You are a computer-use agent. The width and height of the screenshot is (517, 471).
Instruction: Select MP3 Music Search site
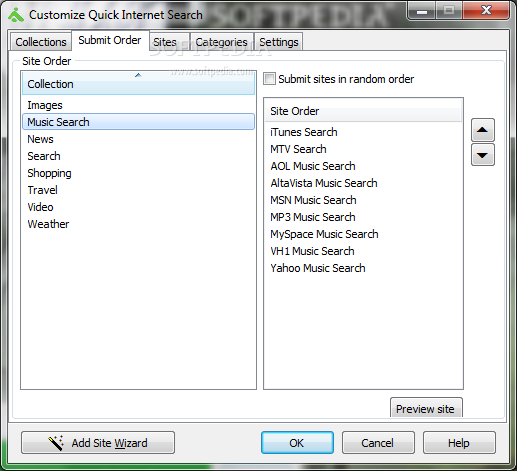pos(363,217)
